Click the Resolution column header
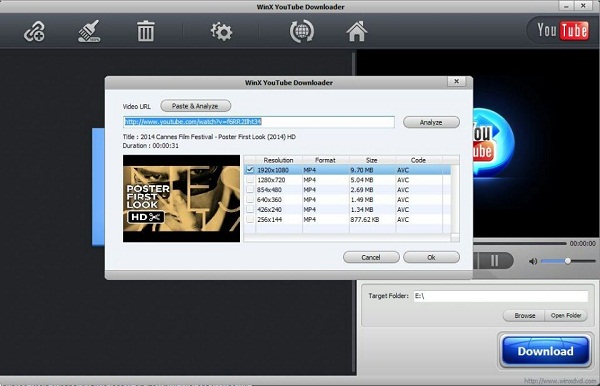Viewport: 600px width, 386px height. click(x=279, y=160)
